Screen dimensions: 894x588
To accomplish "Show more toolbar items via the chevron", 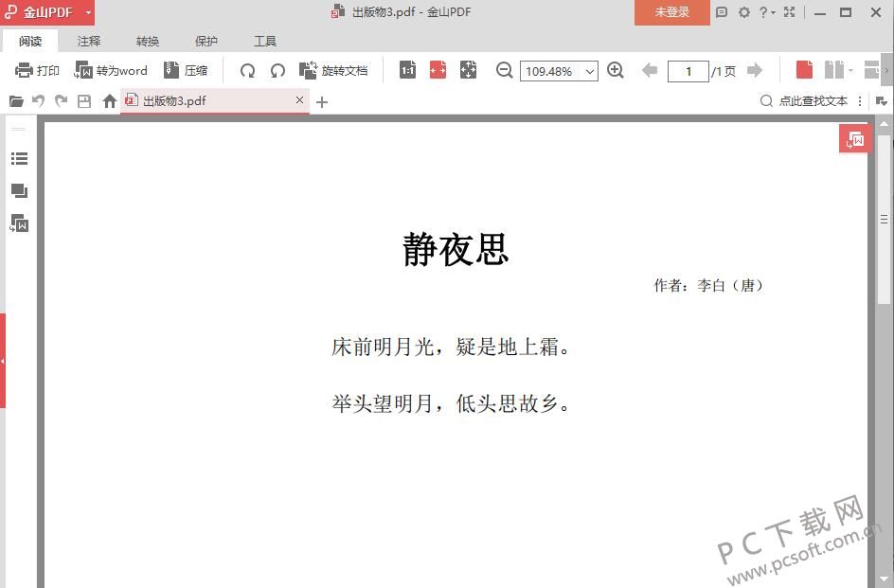I will [886, 70].
